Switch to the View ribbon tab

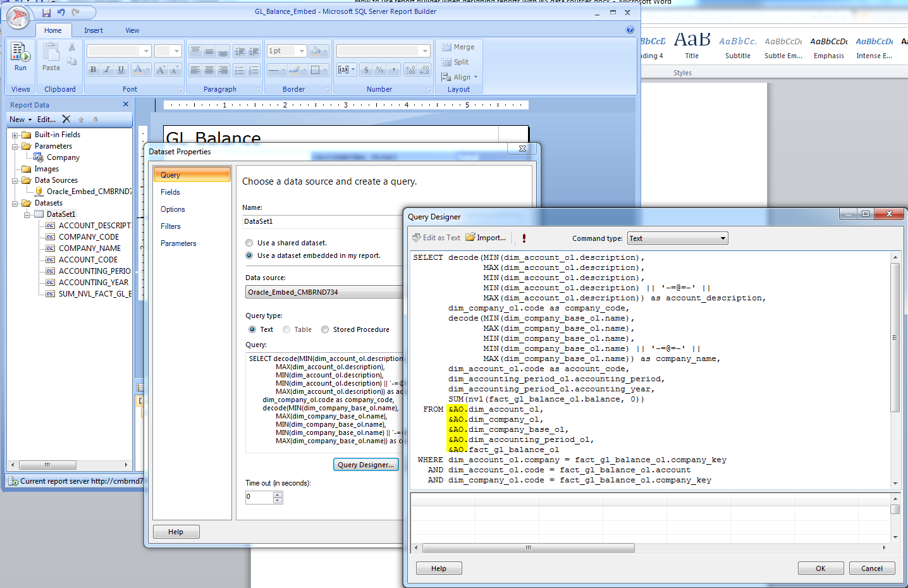(132, 30)
